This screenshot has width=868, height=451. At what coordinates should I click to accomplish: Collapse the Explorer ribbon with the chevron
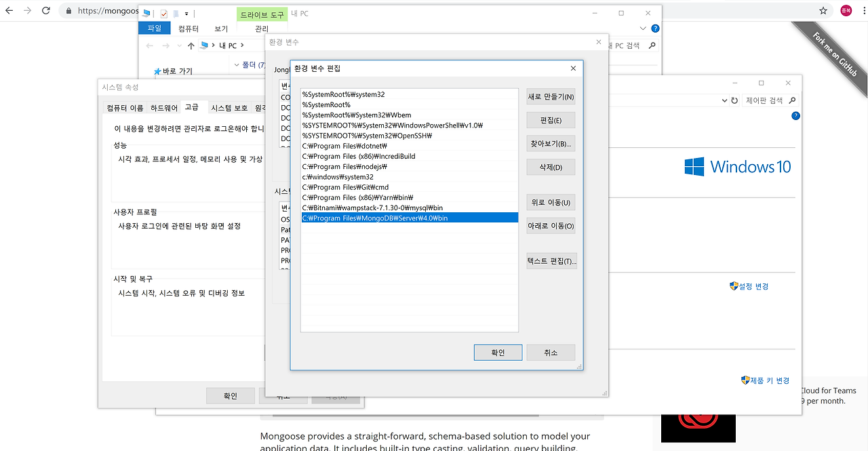(x=643, y=28)
